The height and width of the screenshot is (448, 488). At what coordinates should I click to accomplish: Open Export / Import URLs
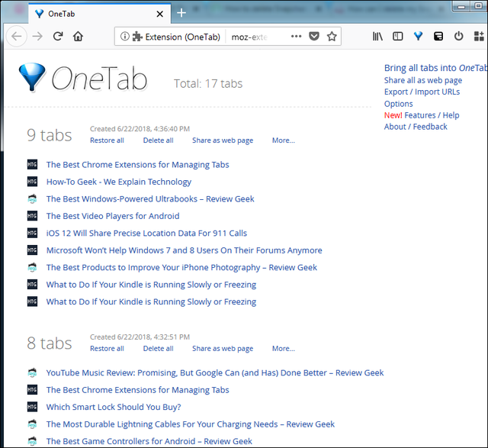point(422,92)
